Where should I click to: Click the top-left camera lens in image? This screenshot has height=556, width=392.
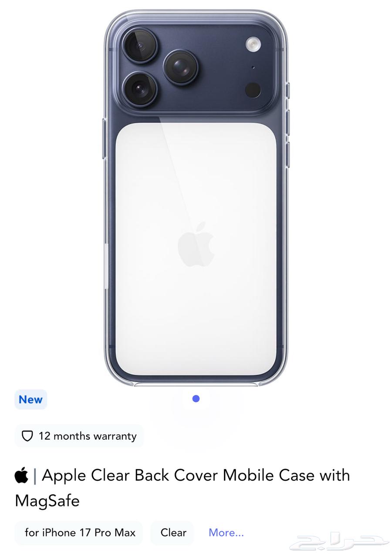[x=139, y=45]
